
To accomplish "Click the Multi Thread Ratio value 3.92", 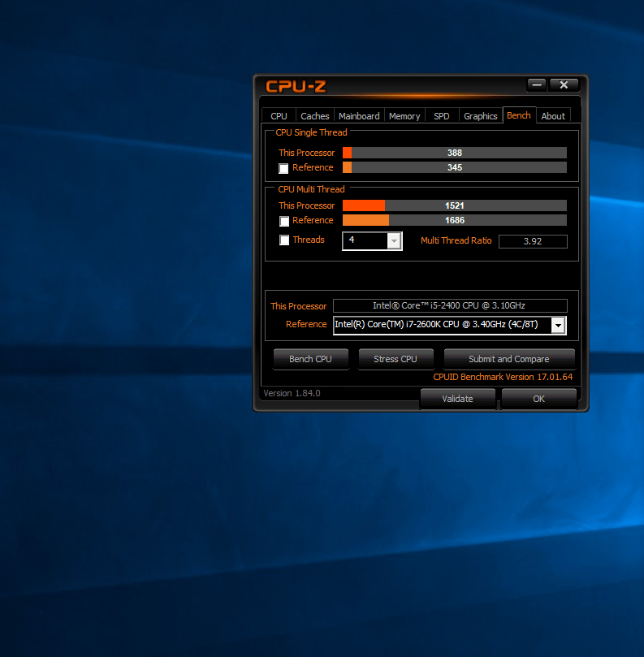I will click(x=533, y=241).
